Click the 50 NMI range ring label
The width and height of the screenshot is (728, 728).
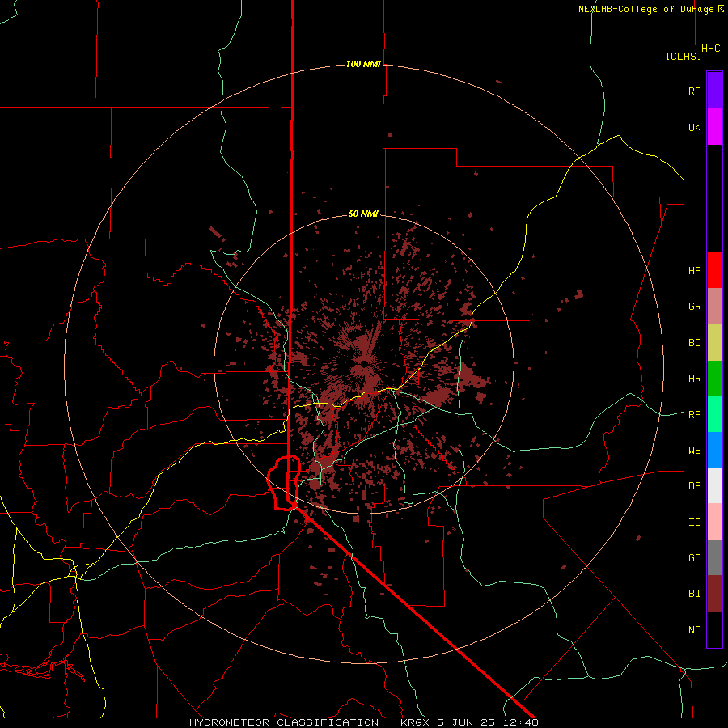363,214
